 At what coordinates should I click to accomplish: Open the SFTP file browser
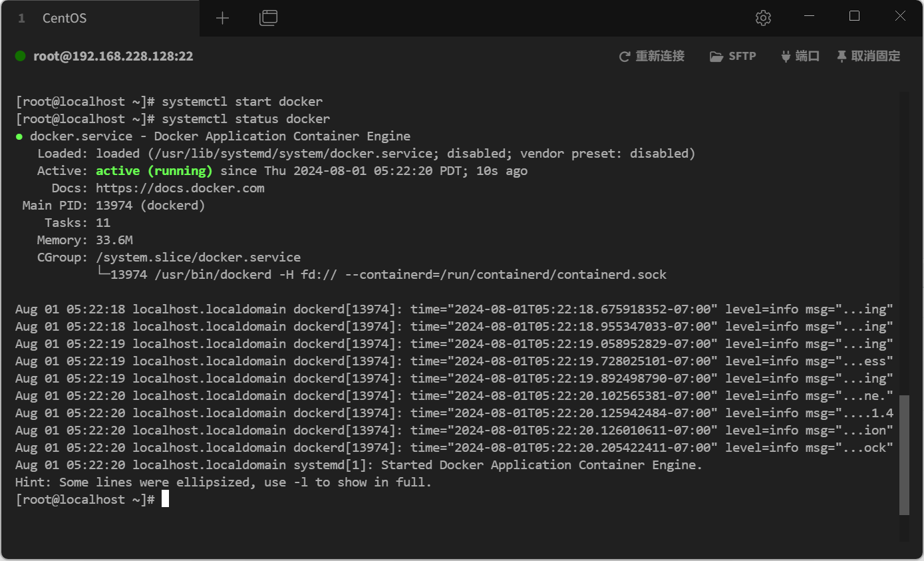tap(733, 57)
